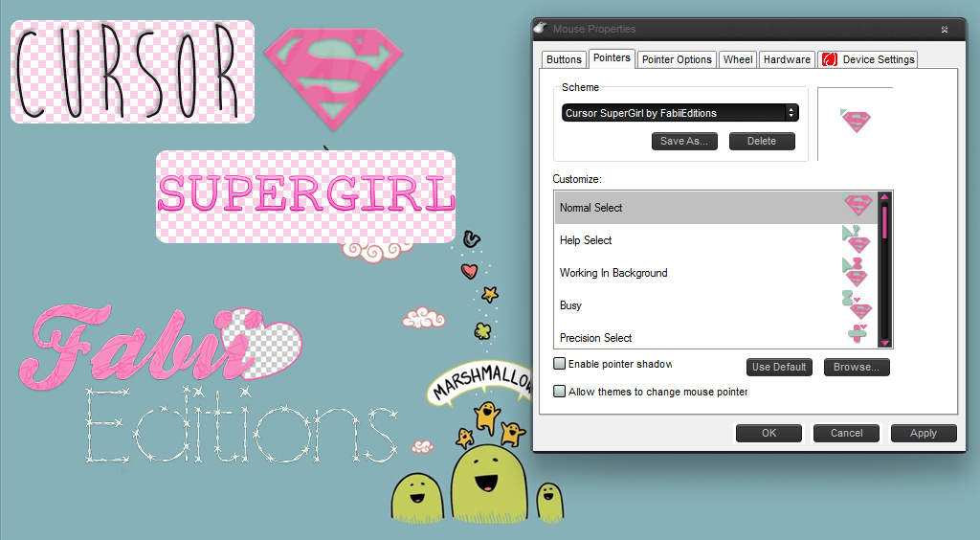980x540 pixels.
Task: Delete the selected cursor scheme
Action: (x=762, y=142)
